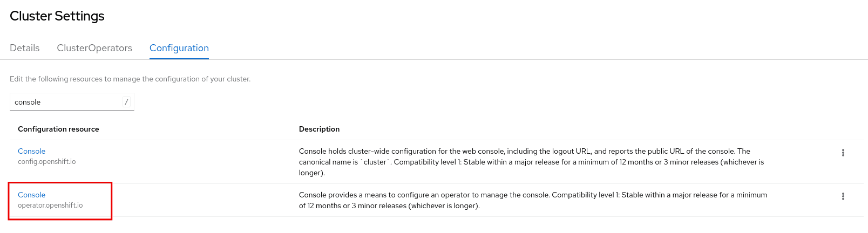Open the Console link for operator.openshift.io
868x233 pixels.
(x=31, y=195)
